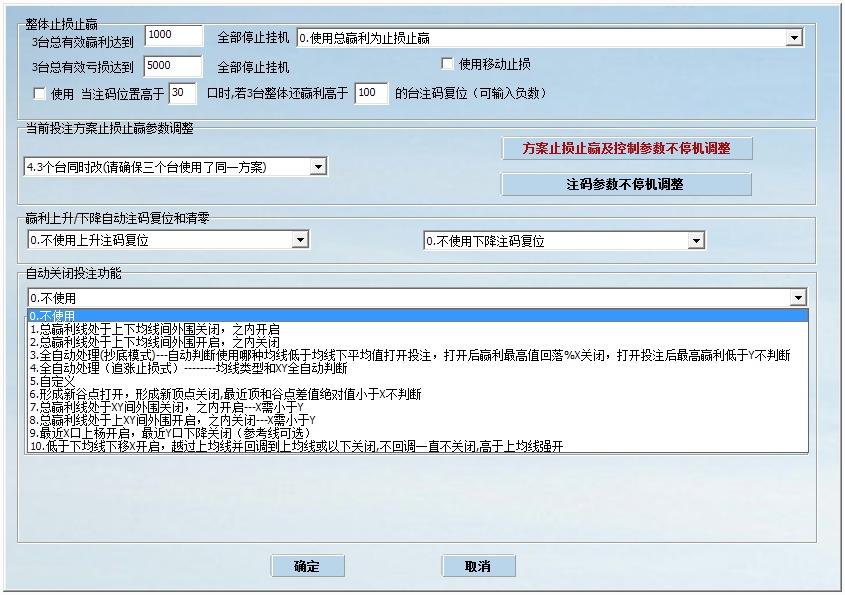
Task: Open the 上升注码复位 dropdown
Action: click(300, 240)
